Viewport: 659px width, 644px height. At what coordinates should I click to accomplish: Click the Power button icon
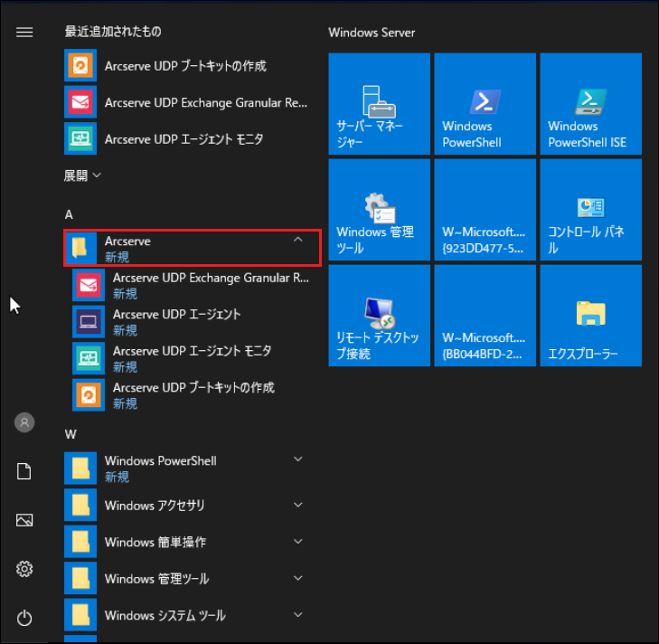24,618
